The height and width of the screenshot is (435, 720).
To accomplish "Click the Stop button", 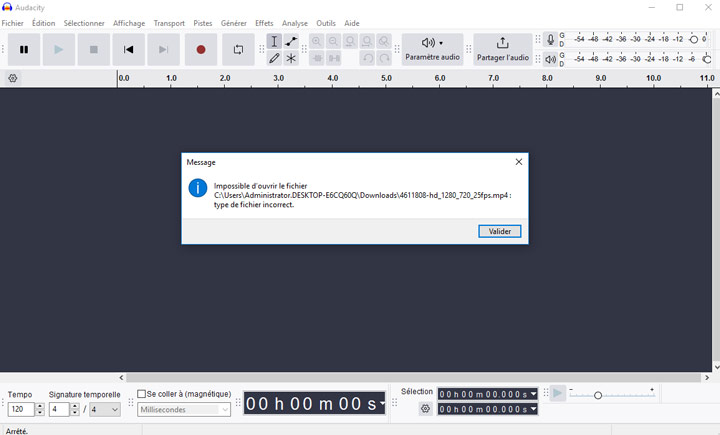I will pos(94,49).
